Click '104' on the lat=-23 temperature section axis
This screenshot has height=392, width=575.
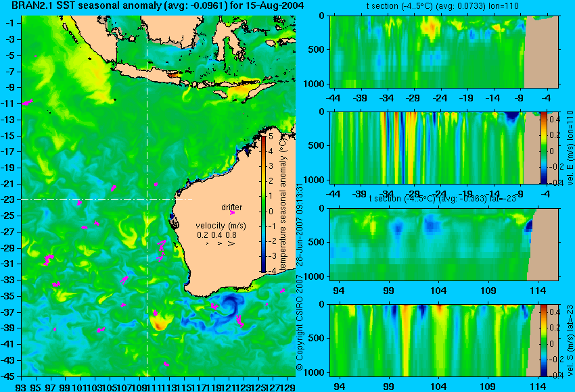tap(438, 291)
